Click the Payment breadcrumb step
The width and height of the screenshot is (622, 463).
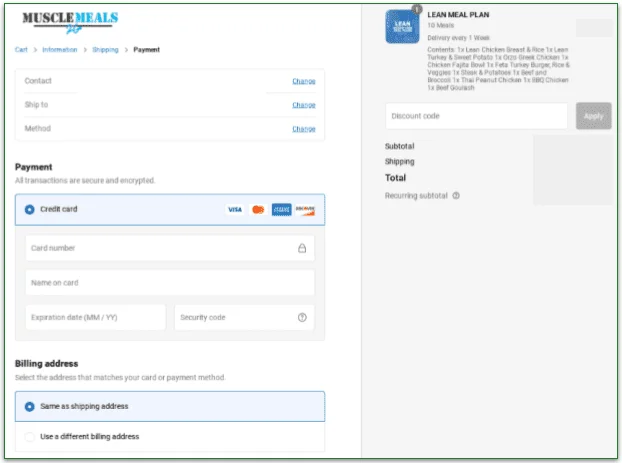[x=146, y=50]
